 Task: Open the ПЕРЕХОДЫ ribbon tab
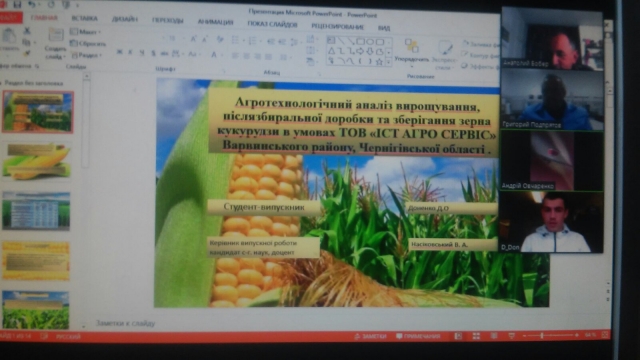tap(168, 20)
